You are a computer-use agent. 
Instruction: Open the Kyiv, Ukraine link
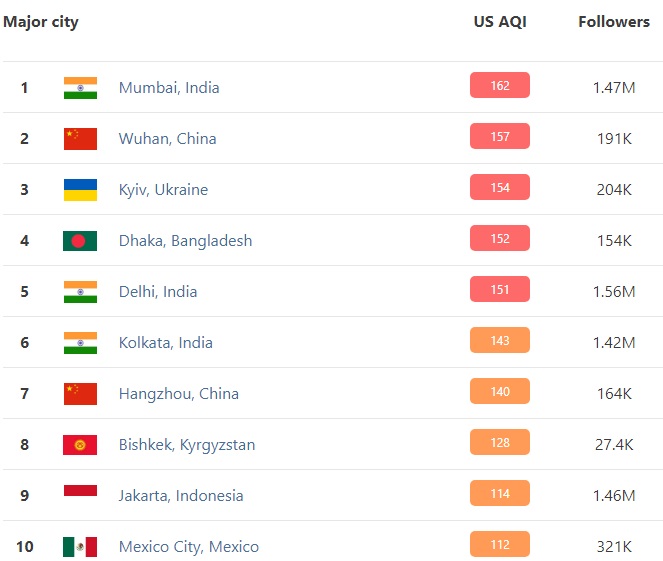[163, 190]
